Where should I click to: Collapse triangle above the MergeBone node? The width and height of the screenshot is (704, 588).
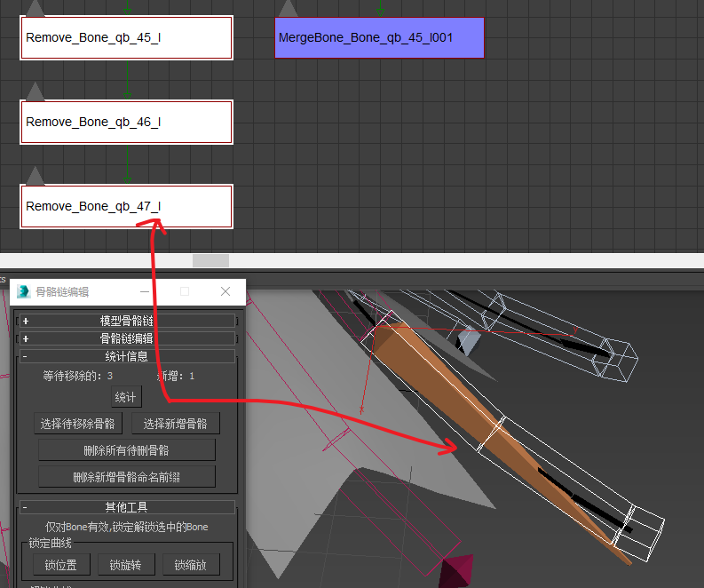point(289,8)
